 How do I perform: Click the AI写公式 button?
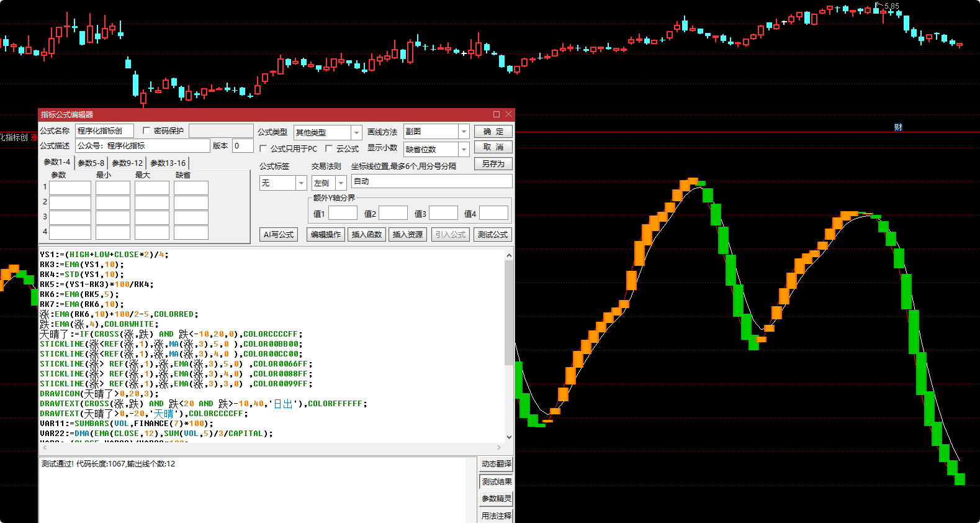point(278,234)
